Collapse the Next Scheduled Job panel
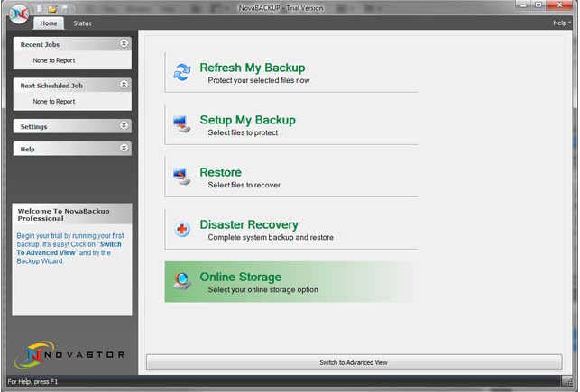Screen dimensions: 580x392 (x=124, y=86)
